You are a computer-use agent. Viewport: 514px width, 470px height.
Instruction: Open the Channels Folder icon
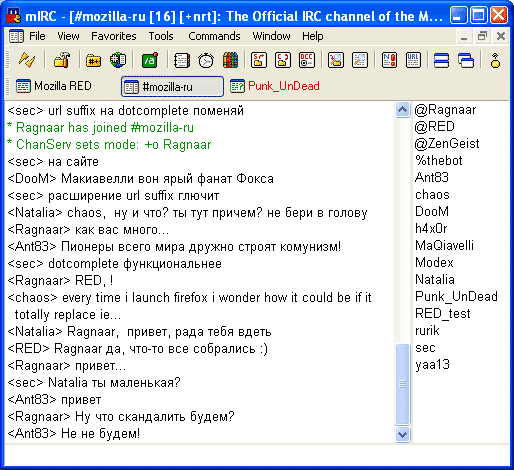pyautogui.click(x=93, y=60)
